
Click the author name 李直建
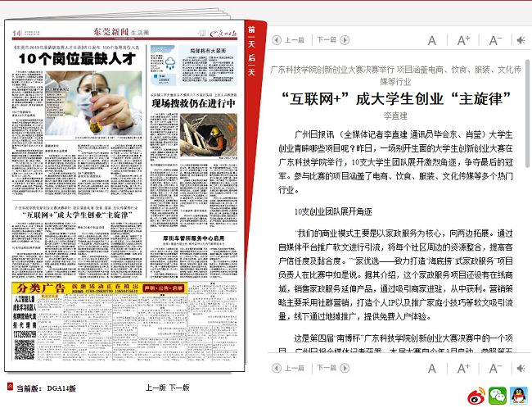[x=395, y=116]
